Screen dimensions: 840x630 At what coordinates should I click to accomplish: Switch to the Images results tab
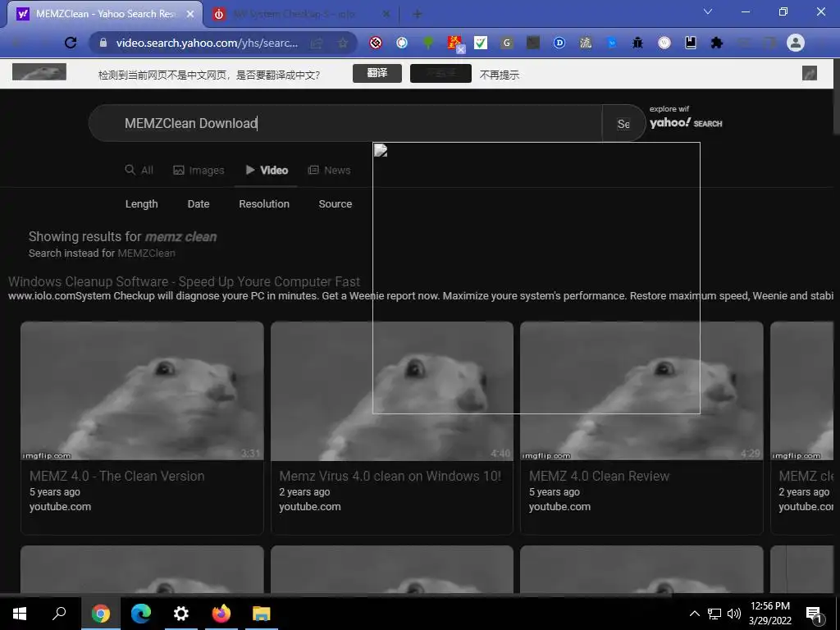pyautogui.click(x=199, y=170)
